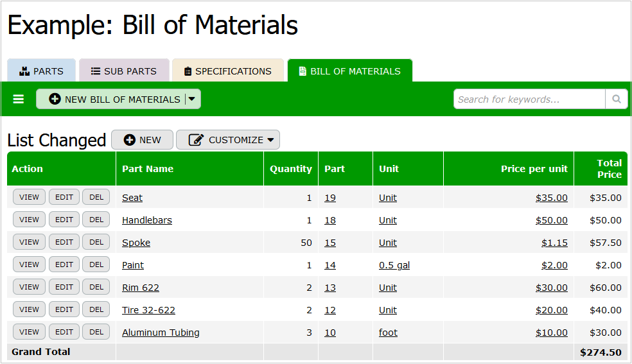Click the plus icon on New Bill of Materials
This screenshot has height=364, width=632.
pos(55,100)
